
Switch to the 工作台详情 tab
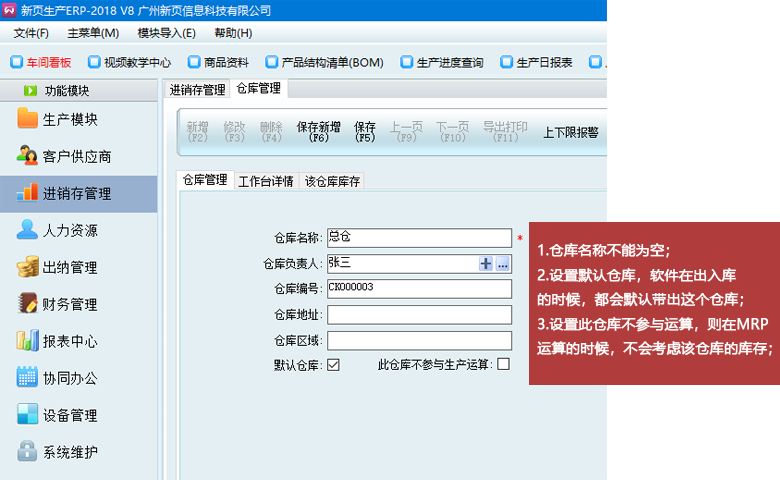coord(266,182)
